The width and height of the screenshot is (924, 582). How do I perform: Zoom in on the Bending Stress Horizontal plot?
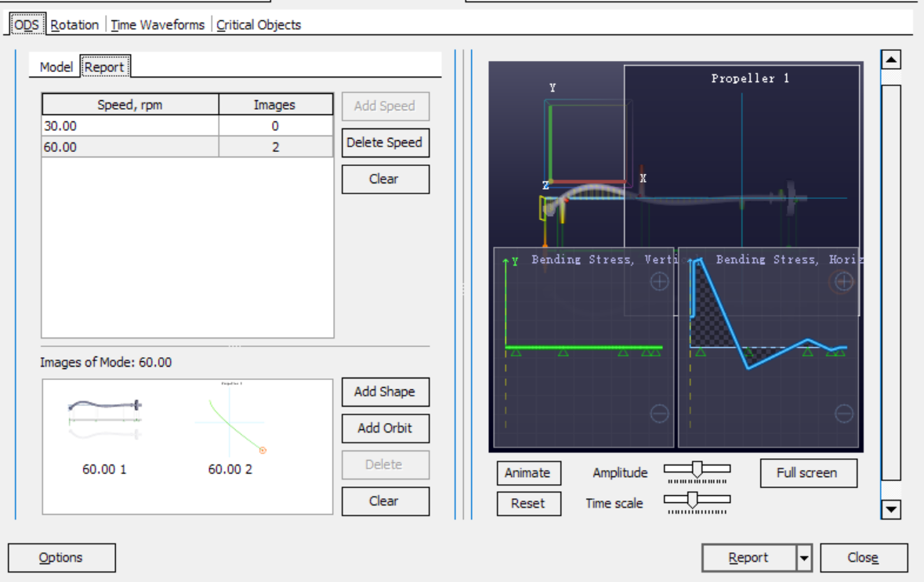[844, 281]
